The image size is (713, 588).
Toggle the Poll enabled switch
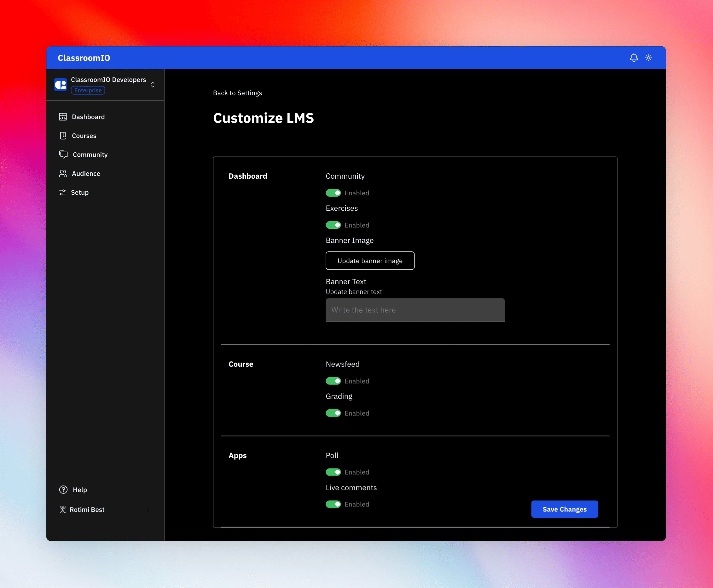333,472
